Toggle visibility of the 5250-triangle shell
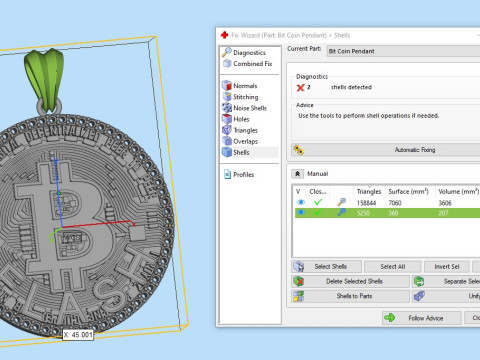This screenshot has width=480, height=360. tap(301, 213)
